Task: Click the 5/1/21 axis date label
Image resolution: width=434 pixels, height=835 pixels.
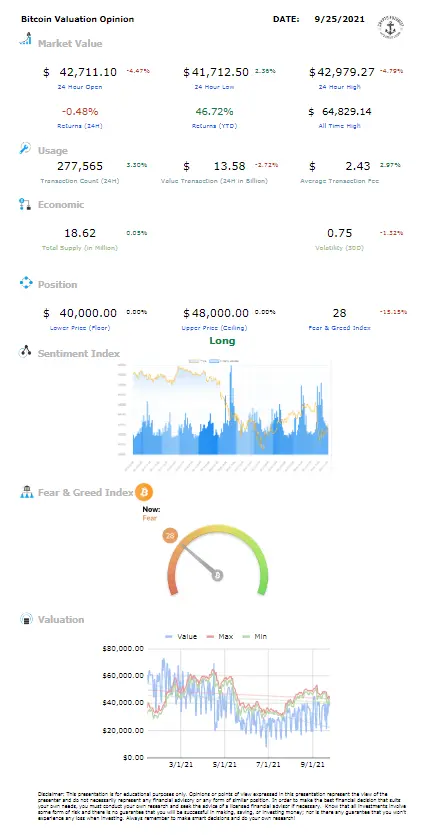Action: (x=225, y=765)
